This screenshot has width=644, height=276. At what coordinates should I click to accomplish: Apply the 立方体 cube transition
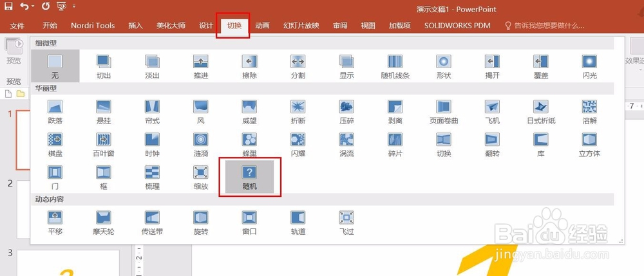(589, 144)
